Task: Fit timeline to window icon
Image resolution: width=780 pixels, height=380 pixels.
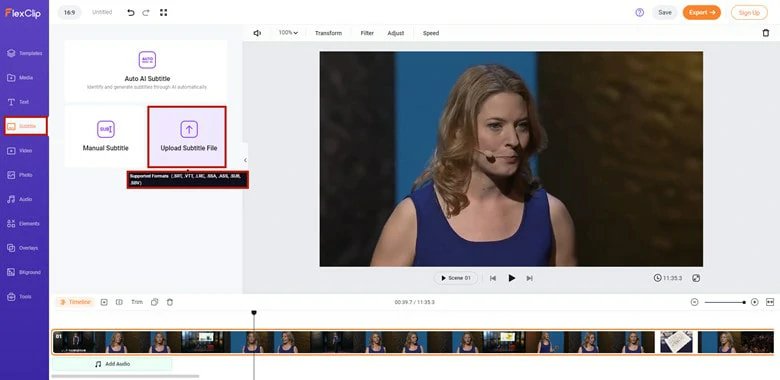Action: [770, 302]
